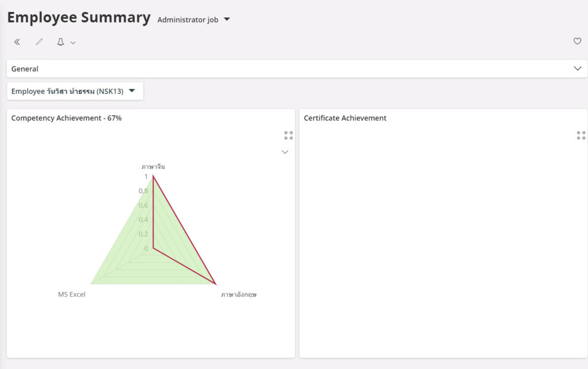The height and width of the screenshot is (369, 588).
Task: Open the dropdown chevron beside the bell
Action: click(73, 43)
